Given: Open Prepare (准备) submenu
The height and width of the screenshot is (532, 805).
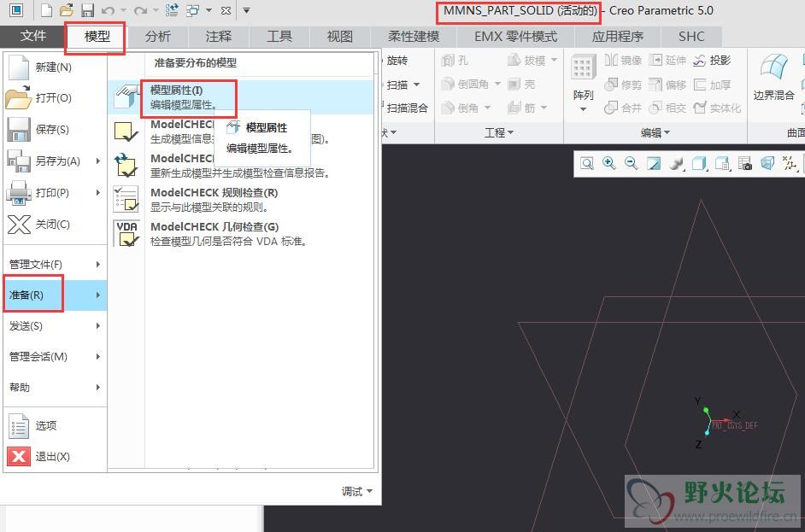Looking at the screenshot, I should pyautogui.click(x=55, y=295).
